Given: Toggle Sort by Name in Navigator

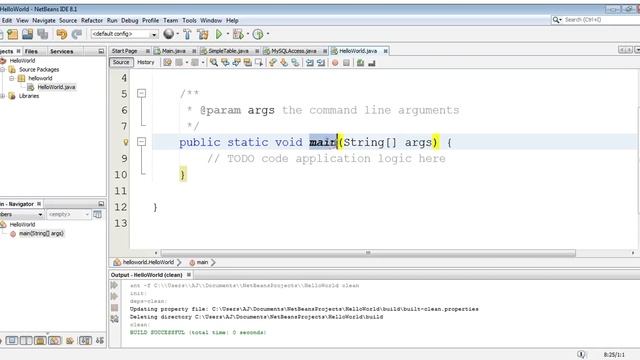Looking at the screenshot, I should coord(85,340).
